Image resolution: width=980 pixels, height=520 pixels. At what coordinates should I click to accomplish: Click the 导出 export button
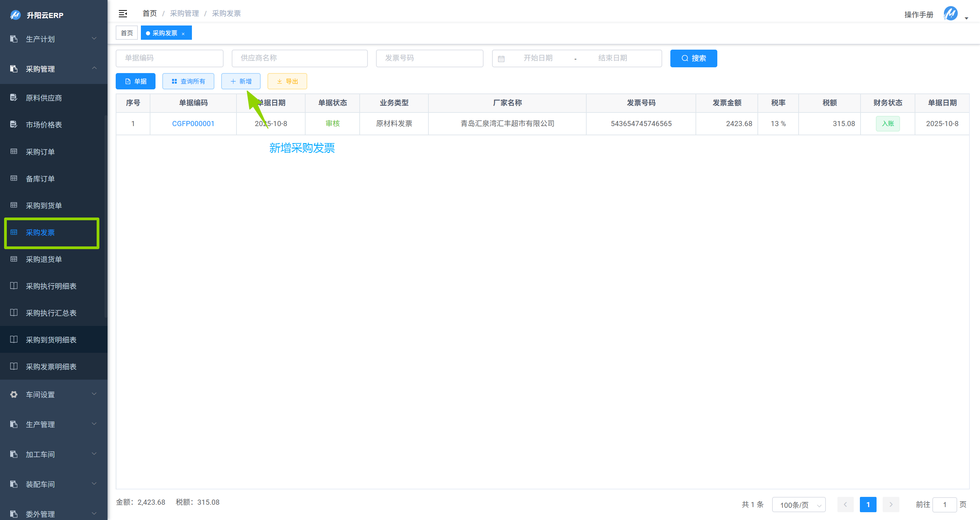point(287,81)
